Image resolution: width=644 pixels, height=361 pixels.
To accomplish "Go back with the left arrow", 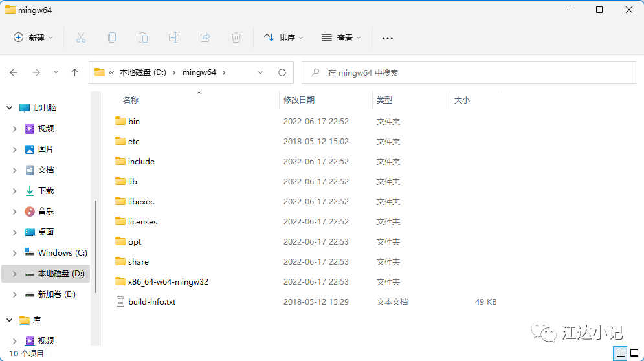I will (14, 72).
